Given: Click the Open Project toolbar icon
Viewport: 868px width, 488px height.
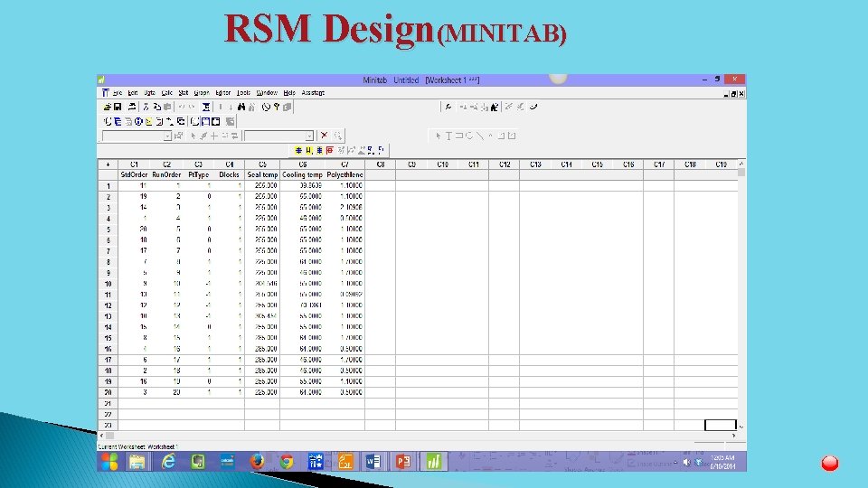Looking at the screenshot, I should 108,107.
